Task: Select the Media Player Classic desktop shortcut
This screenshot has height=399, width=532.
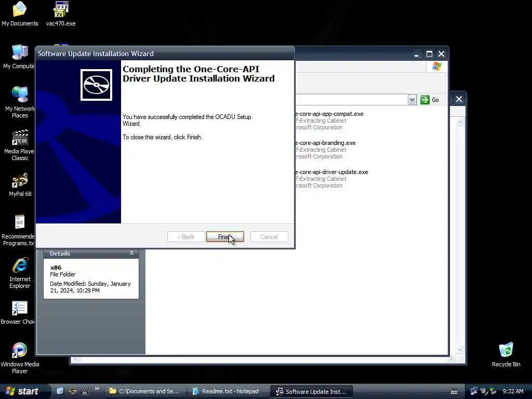Action: pyautogui.click(x=20, y=145)
